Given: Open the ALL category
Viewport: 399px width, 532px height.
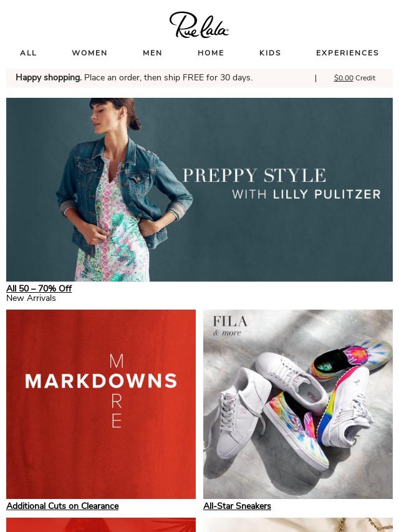Looking at the screenshot, I should click(28, 53).
